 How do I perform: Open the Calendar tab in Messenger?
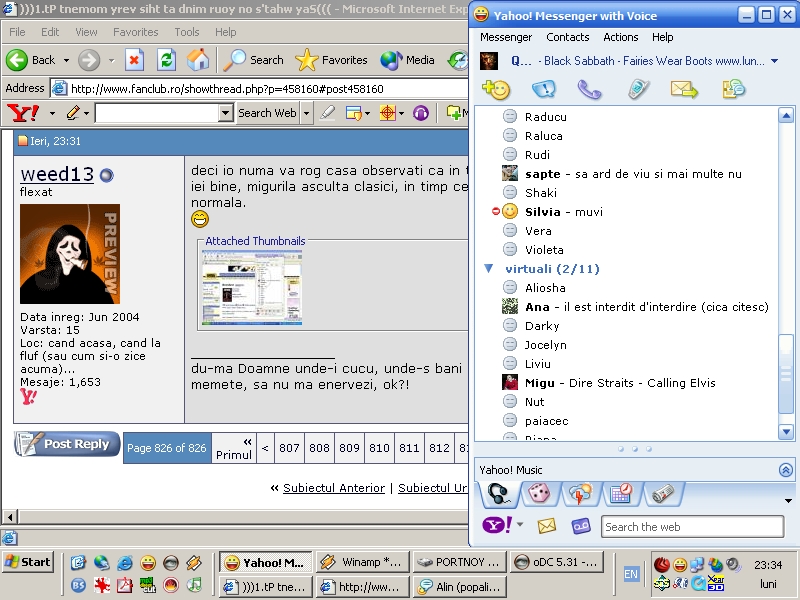click(x=620, y=493)
